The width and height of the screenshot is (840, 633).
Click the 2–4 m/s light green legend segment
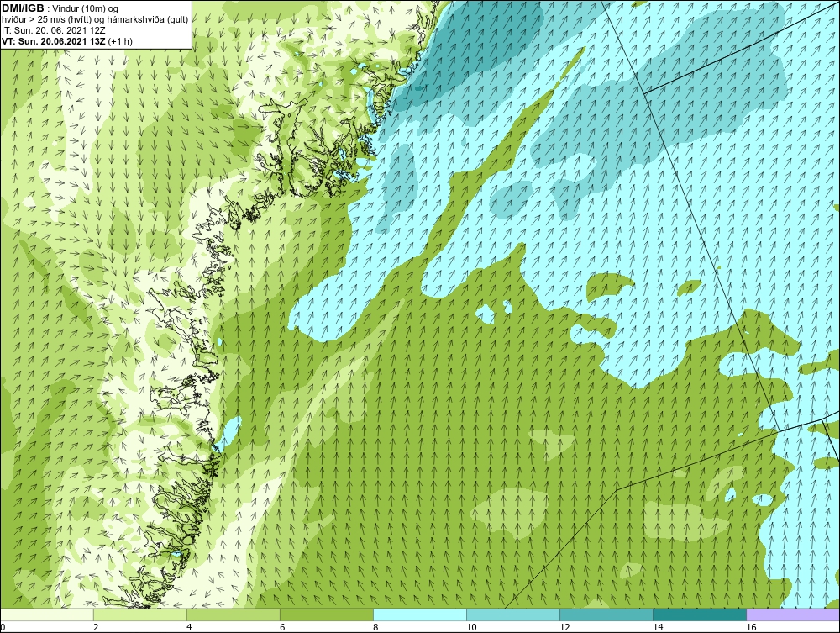(x=139, y=615)
